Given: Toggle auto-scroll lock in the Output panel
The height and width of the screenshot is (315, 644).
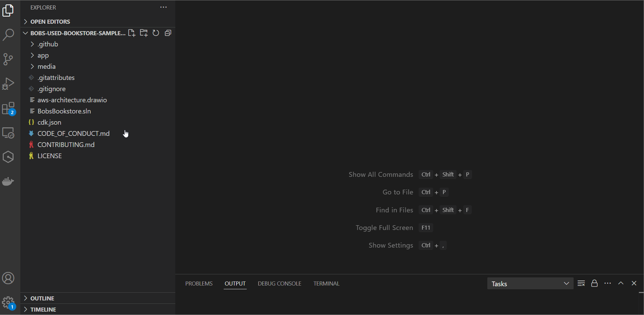Looking at the screenshot, I should (x=595, y=283).
